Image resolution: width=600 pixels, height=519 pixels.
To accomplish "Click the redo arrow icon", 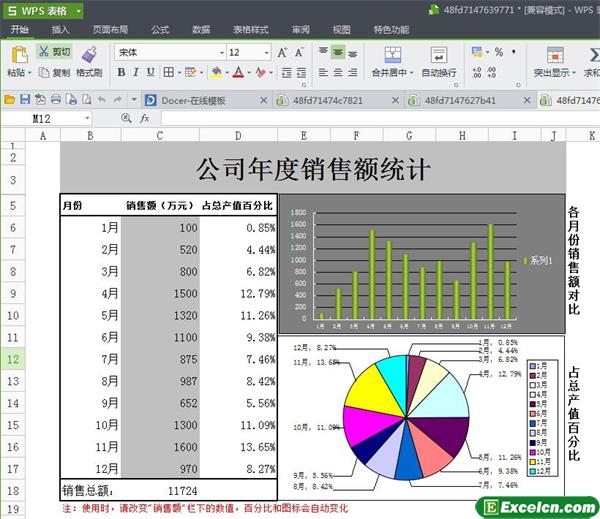I will [117, 100].
